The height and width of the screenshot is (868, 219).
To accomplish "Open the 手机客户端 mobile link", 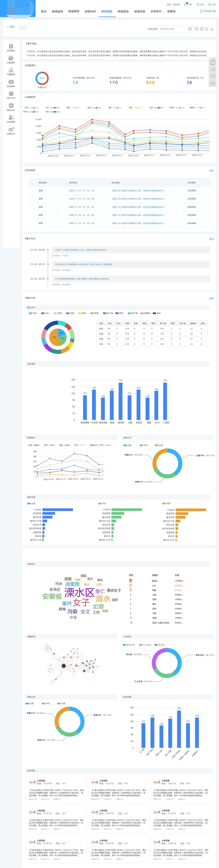I will pos(208,11).
